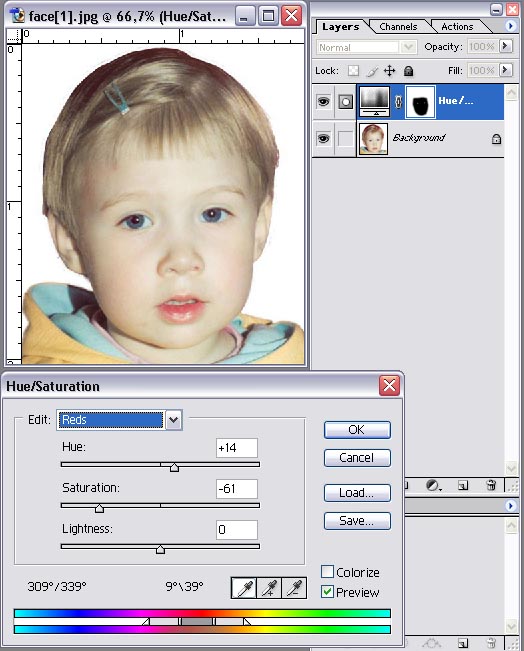Click Layers palette scroll up arrow
Screen dimensions: 524x651
click(511, 93)
